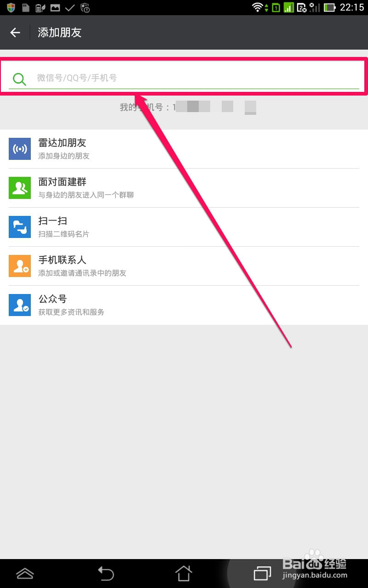Tap the Wi-Fi status bar icon

[258, 7]
